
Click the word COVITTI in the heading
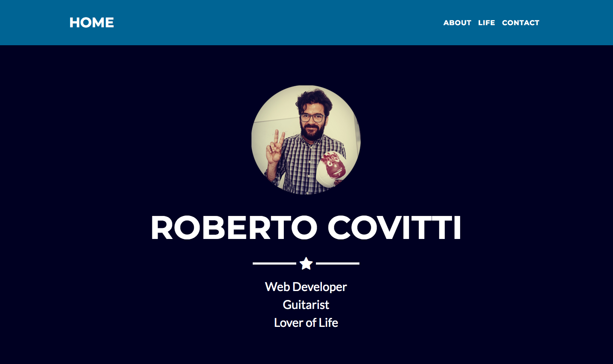[394, 228]
